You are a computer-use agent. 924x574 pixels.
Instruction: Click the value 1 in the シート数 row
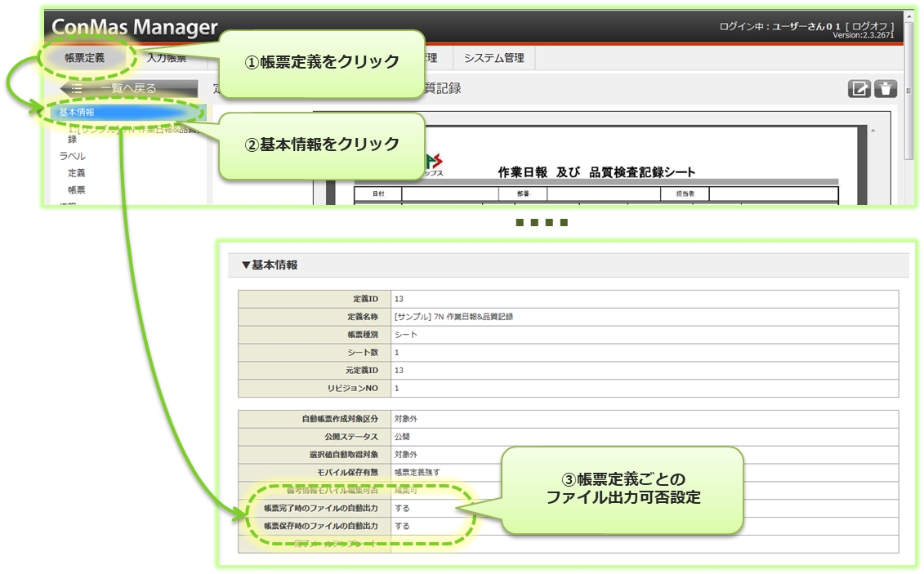click(396, 353)
